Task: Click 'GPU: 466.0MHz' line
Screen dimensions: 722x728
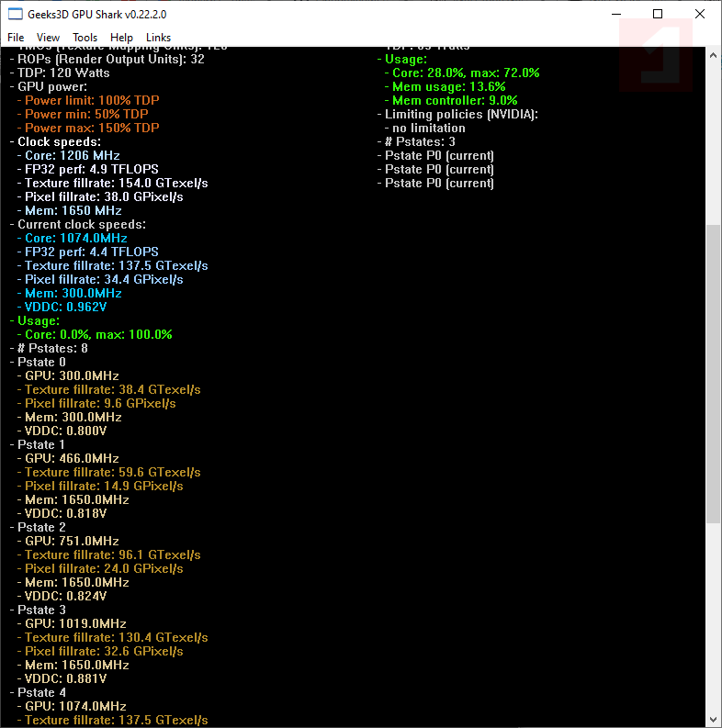Action: coord(68,459)
